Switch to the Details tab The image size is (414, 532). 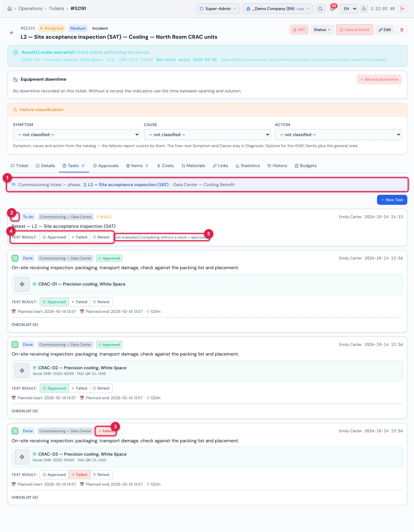click(45, 166)
